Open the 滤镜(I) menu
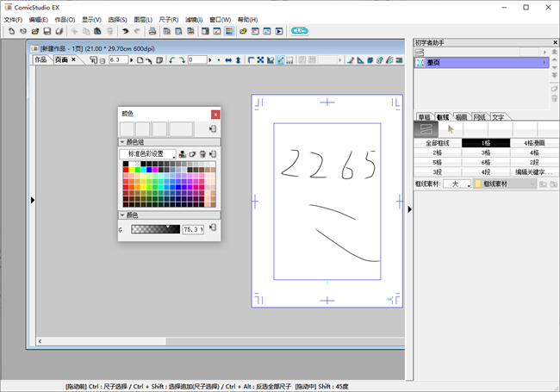This screenshot has width=560, height=392. pyautogui.click(x=194, y=19)
